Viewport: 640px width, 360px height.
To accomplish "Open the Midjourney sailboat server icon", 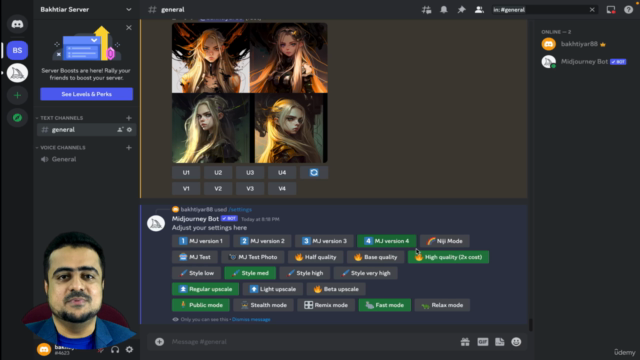I will pyautogui.click(x=17, y=73).
